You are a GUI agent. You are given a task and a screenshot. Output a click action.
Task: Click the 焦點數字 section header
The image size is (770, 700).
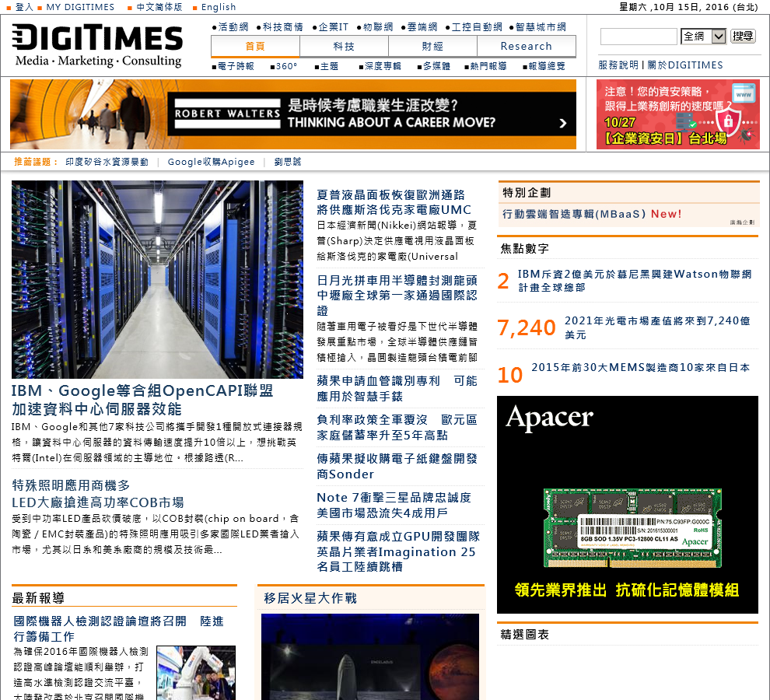pyautogui.click(x=524, y=248)
